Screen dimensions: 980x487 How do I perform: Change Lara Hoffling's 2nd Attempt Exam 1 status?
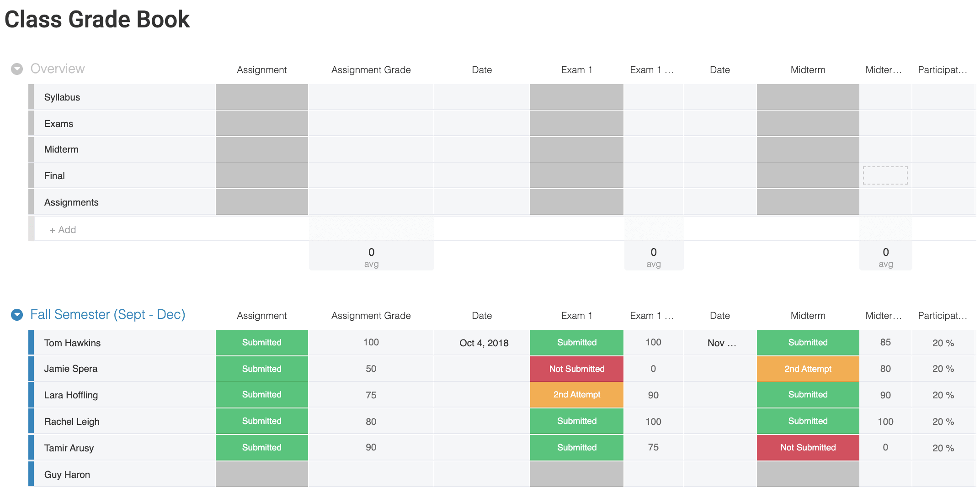tap(577, 395)
